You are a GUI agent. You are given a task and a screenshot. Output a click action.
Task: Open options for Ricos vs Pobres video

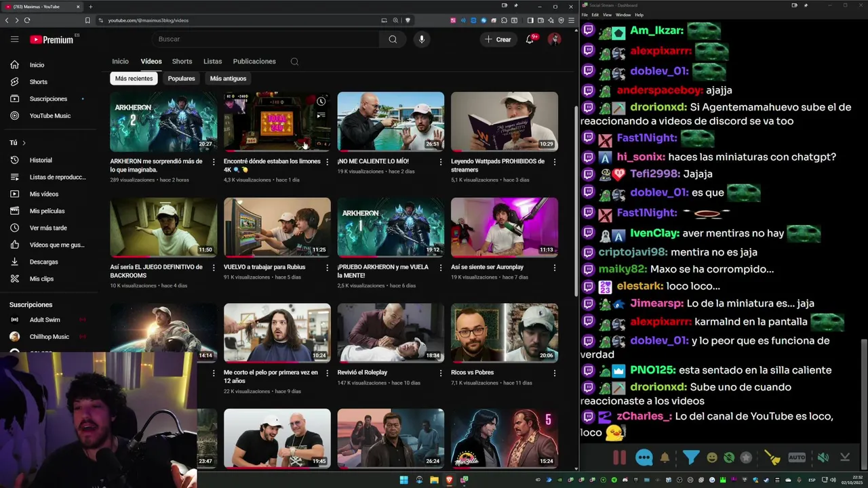coord(555,373)
